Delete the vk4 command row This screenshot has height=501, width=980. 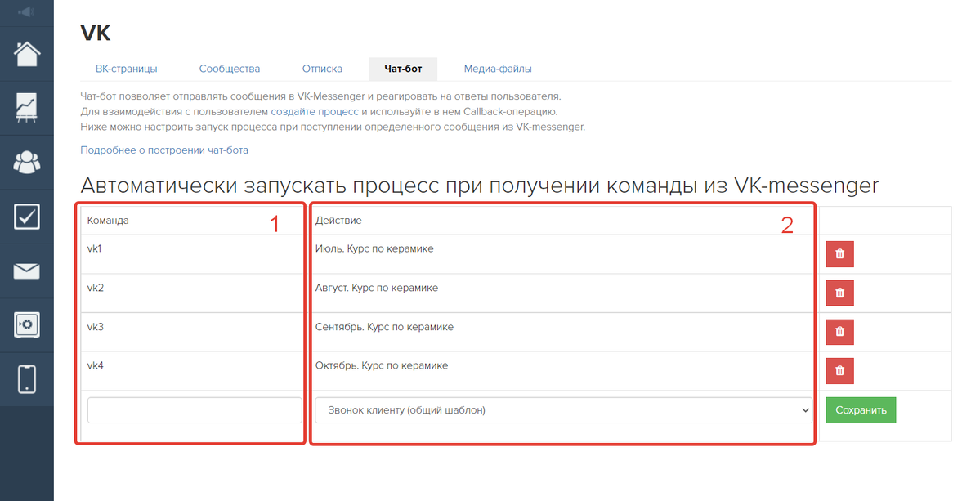(x=839, y=371)
